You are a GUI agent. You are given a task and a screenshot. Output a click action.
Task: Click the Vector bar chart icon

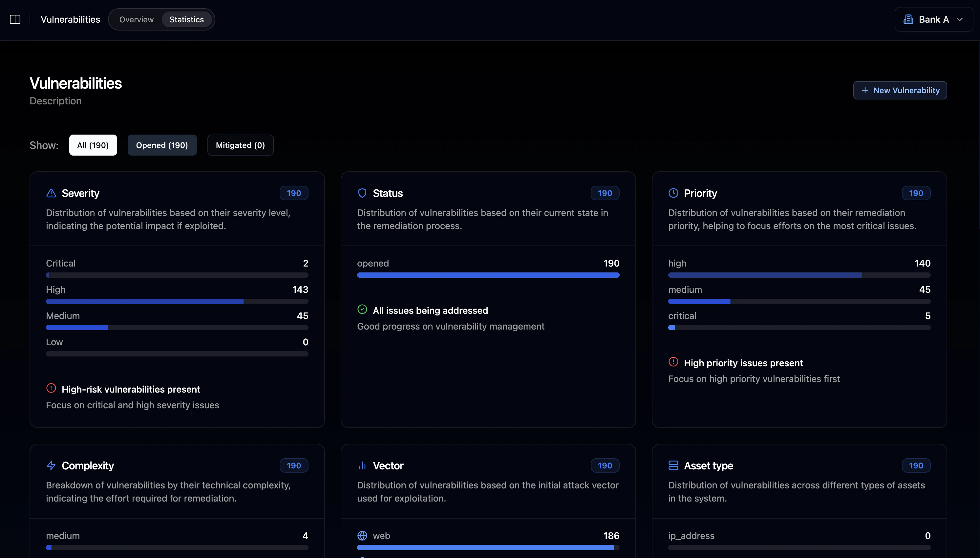362,466
